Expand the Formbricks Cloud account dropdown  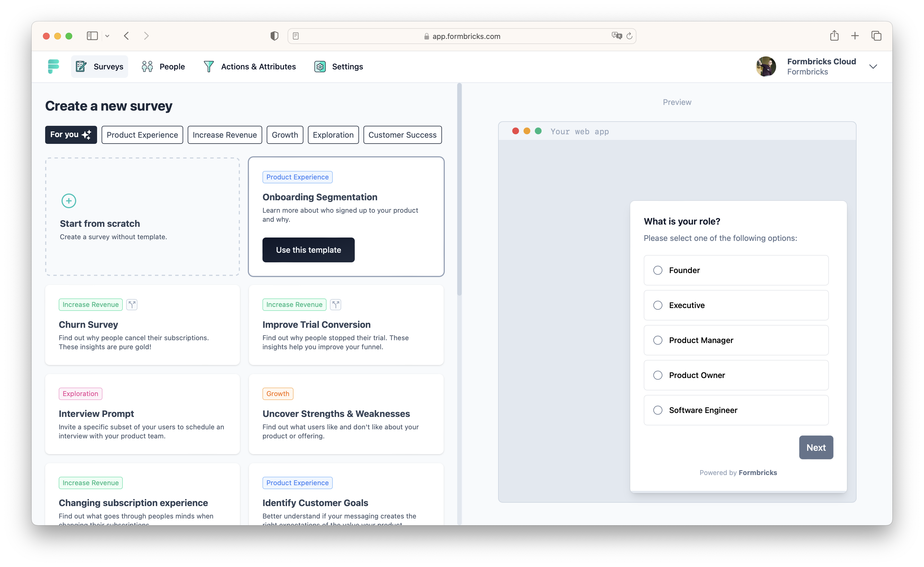tap(875, 66)
